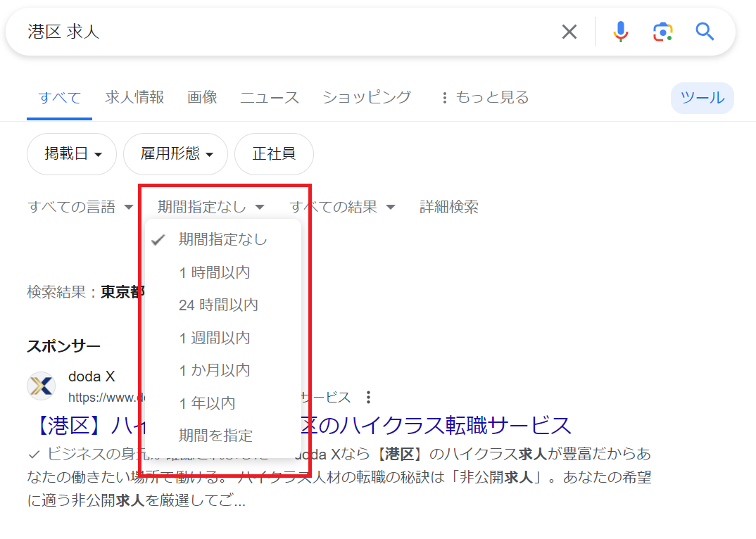Switch to the 画像 results tab
This screenshot has width=756, height=539.
pos(202,97)
